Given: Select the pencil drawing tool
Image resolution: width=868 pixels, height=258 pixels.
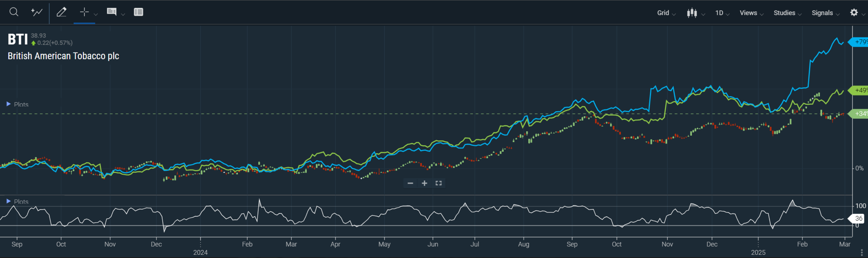Looking at the screenshot, I should click(61, 12).
